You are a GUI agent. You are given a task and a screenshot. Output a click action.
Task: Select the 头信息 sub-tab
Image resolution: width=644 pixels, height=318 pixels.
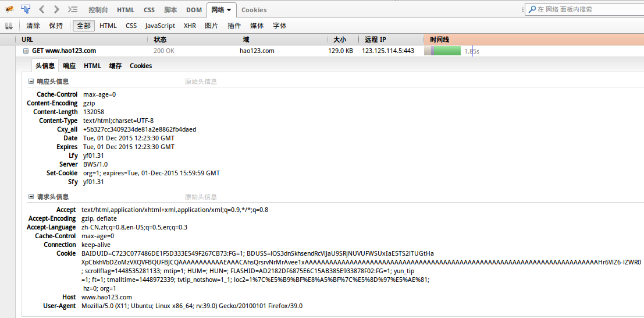tap(45, 66)
